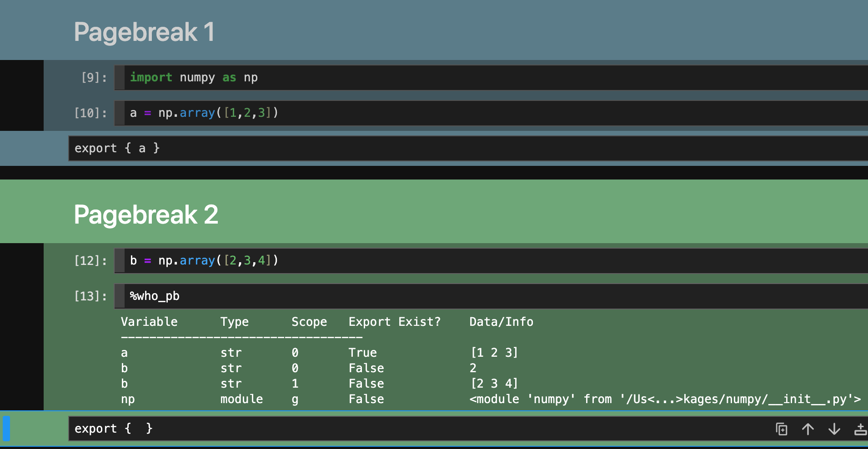Viewport: 868px width, 449px height.
Task: Click scope value 'g' in np row
Action: point(295,400)
